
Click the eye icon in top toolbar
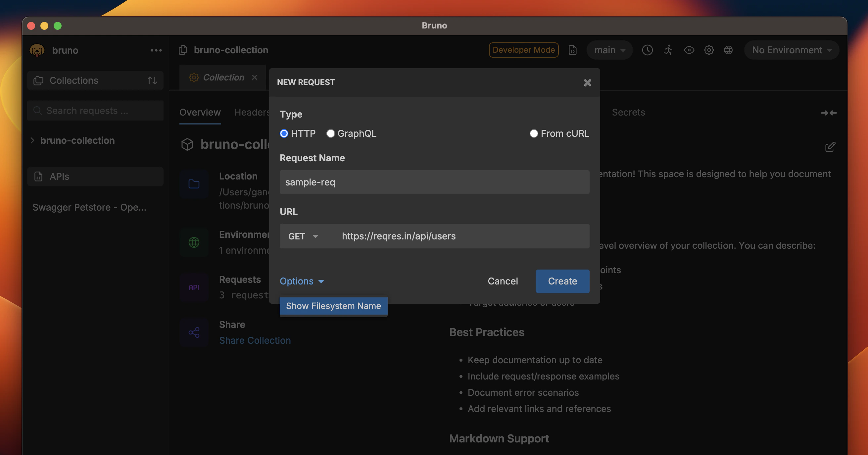(x=689, y=50)
